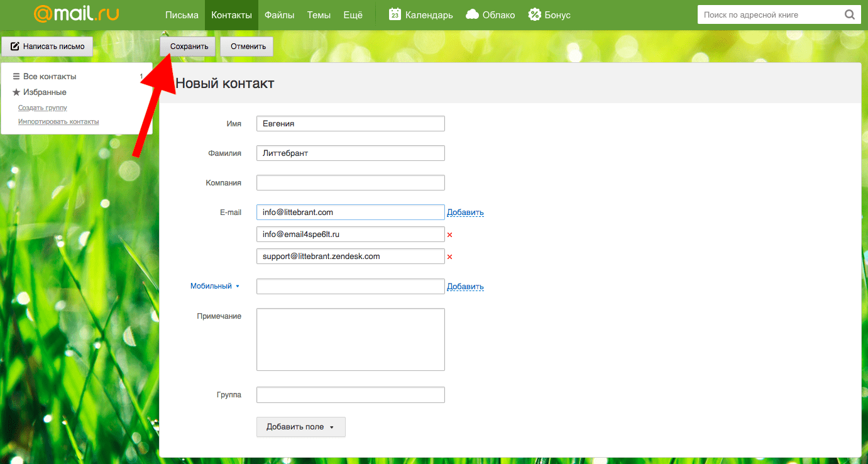Open the Добавить поле dropdown
The width and height of the screenshot is (868, 464).
coord(300,427)
